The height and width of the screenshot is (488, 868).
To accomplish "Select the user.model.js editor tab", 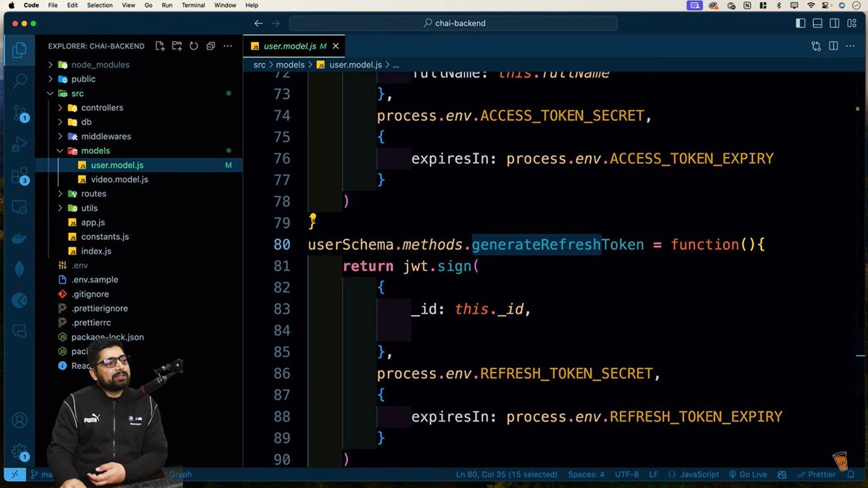I will (293, 46).
